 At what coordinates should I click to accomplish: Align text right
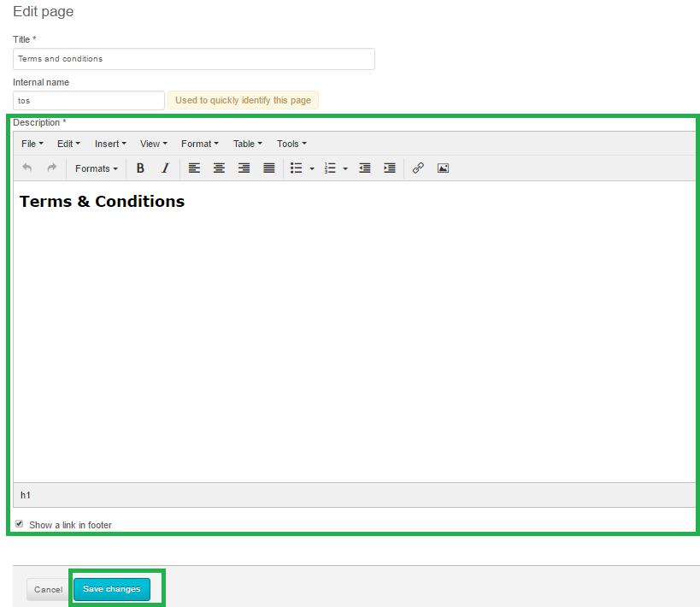click(x=244, y=168)
